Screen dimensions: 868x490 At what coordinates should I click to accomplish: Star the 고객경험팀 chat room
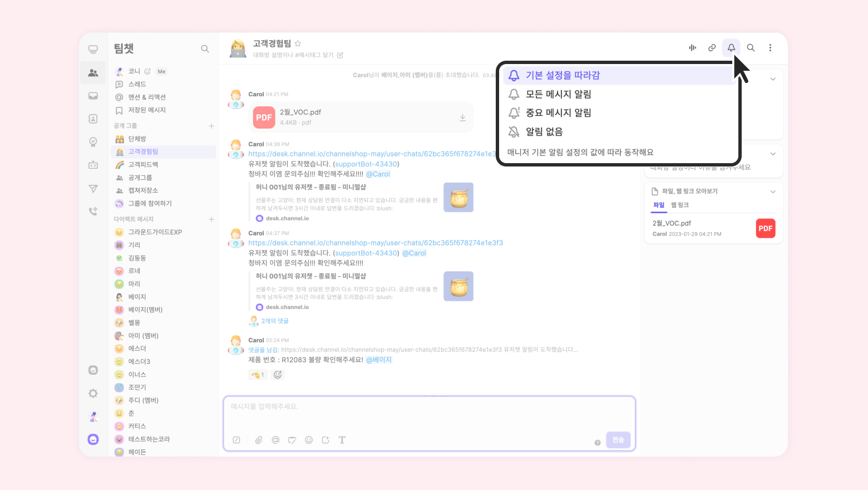coord(298,43)
